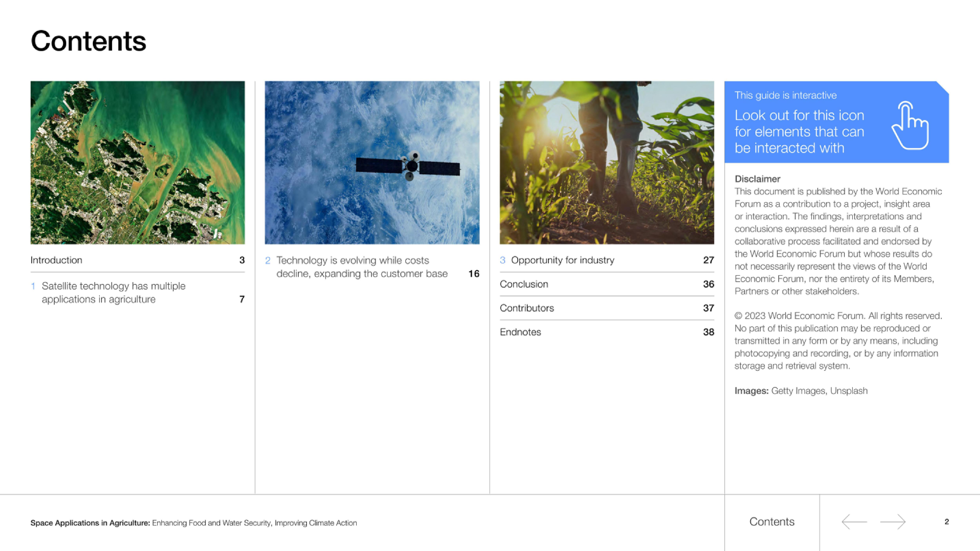The image size is (980, 551).
Task: Select the orbiting satellite photo thumbnail
Action: (372, 162)
